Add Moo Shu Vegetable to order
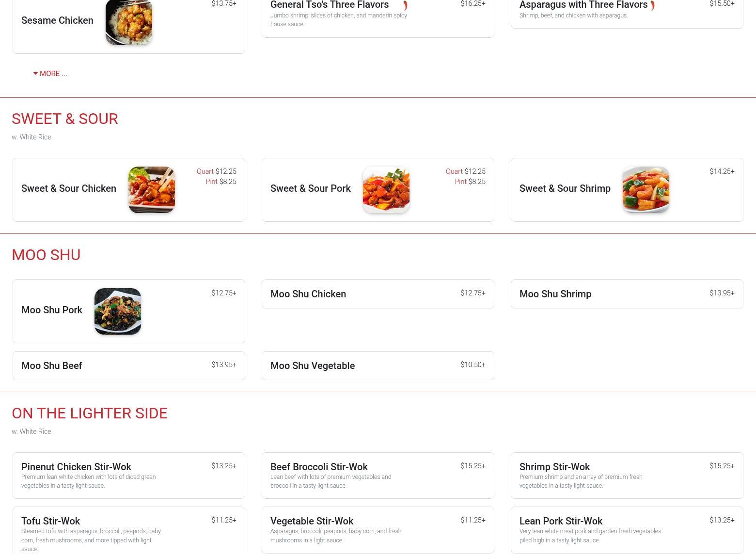756x554 pixels. click(378, 366)
